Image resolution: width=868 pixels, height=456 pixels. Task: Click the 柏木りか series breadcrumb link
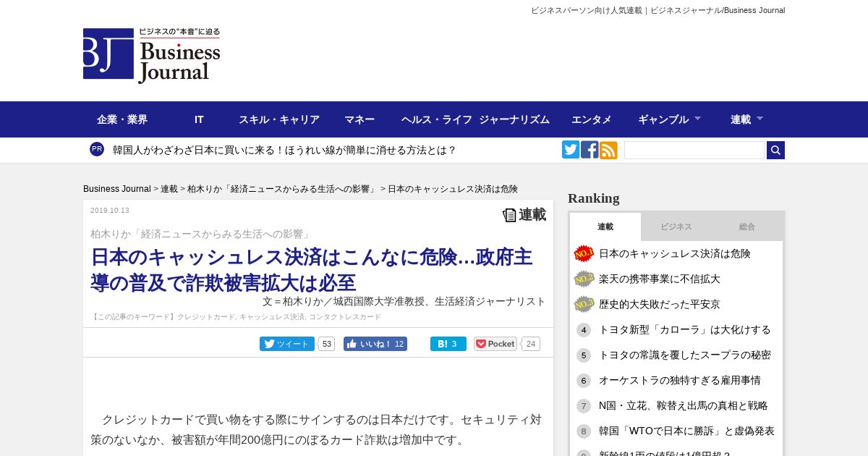[x=283, y=189]
